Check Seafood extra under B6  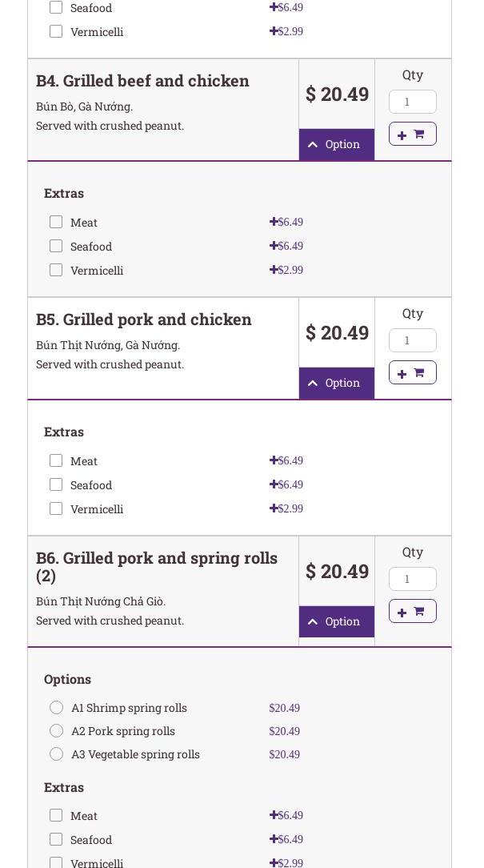tap(56, 839)
